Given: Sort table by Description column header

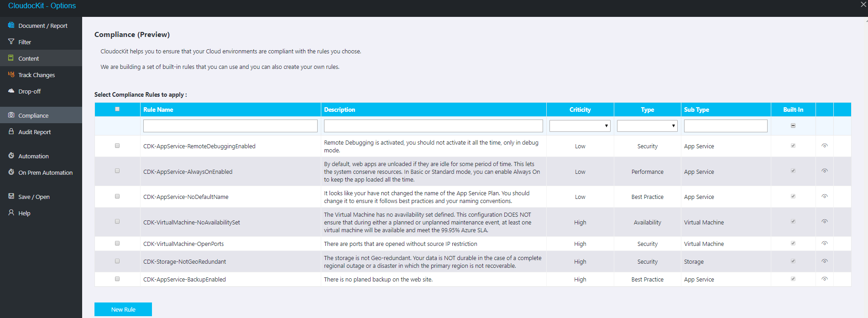Looking at the screenshot, I should pyautogui.click(x=340, y=109).
